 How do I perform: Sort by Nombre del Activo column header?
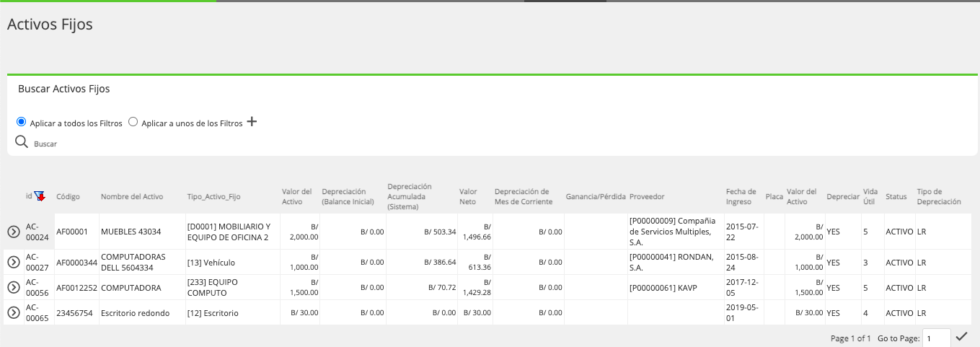point(132,196)
